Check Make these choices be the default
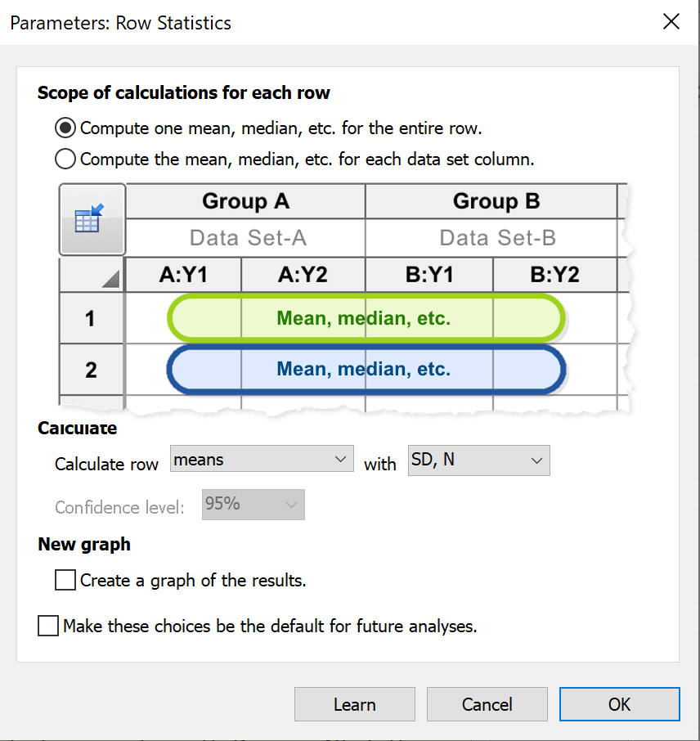This screenshot has height=741, width=700. coord(49,626)
